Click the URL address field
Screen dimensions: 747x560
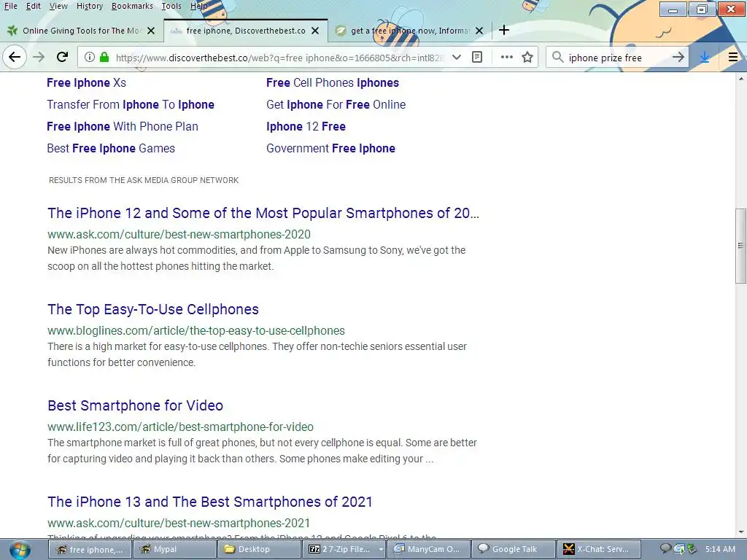coord(279,58)
